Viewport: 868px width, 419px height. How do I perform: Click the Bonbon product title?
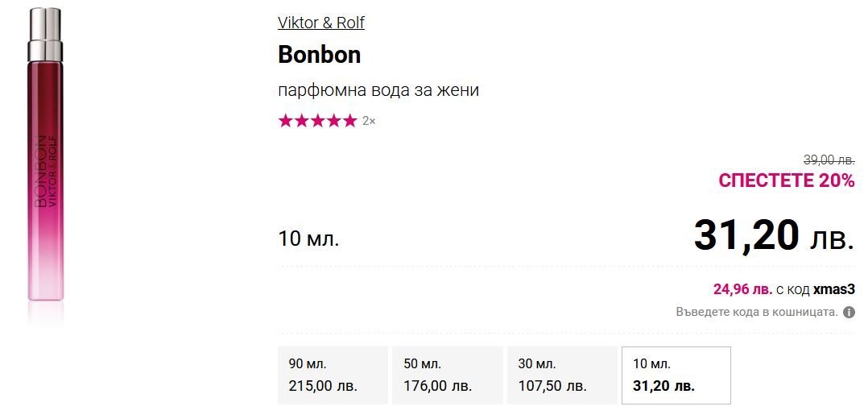pyautogui.click(x=319, y=54)
